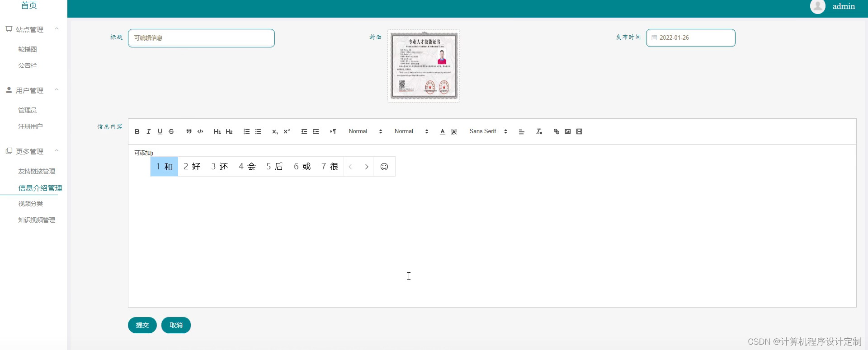
Task: Open 注册用户 in sidebar
Action: (x=30, y=126)
